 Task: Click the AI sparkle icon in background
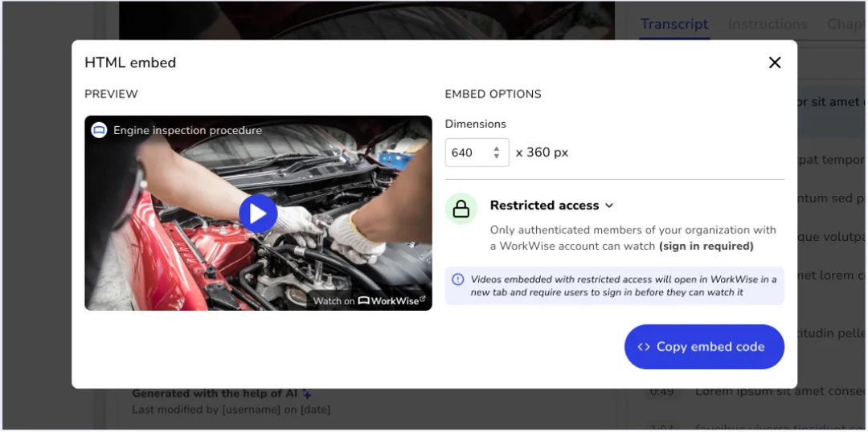click(x=307, y=393)
